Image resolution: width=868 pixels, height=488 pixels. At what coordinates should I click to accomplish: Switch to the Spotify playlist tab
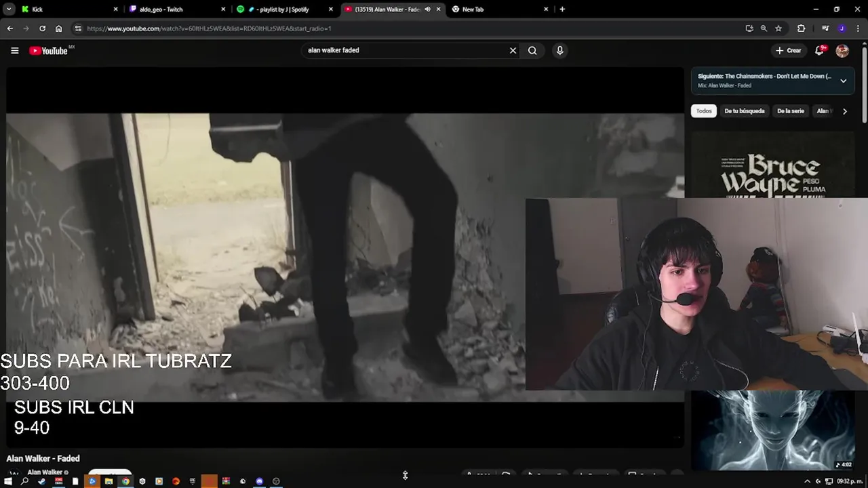285,9
